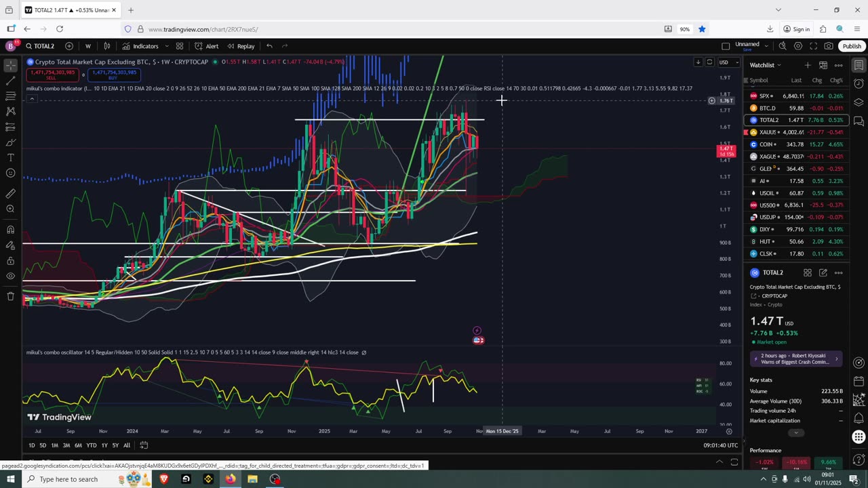This screenshot has width=868, height=488.
Task: Open the patterns drawing tool
Action: (x=11, y=111)
